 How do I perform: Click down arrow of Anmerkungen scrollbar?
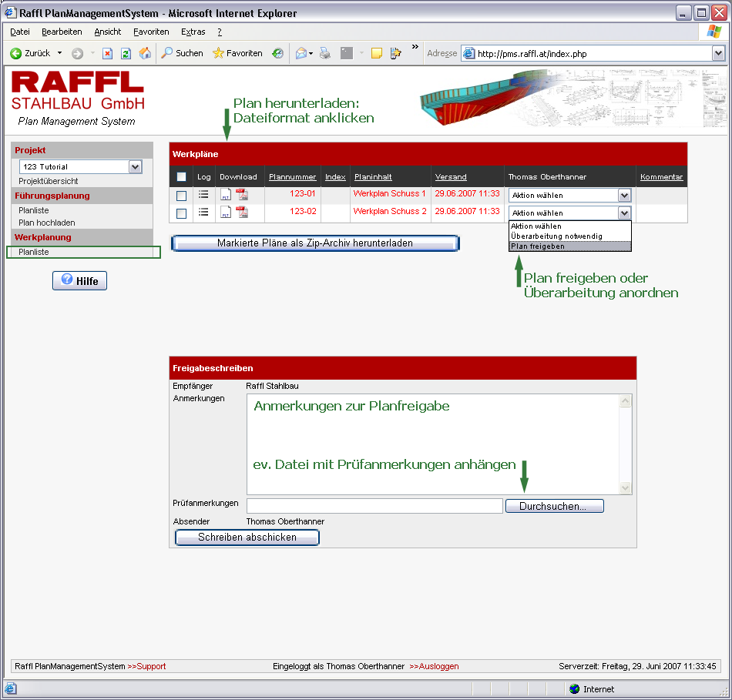point(626,487)
